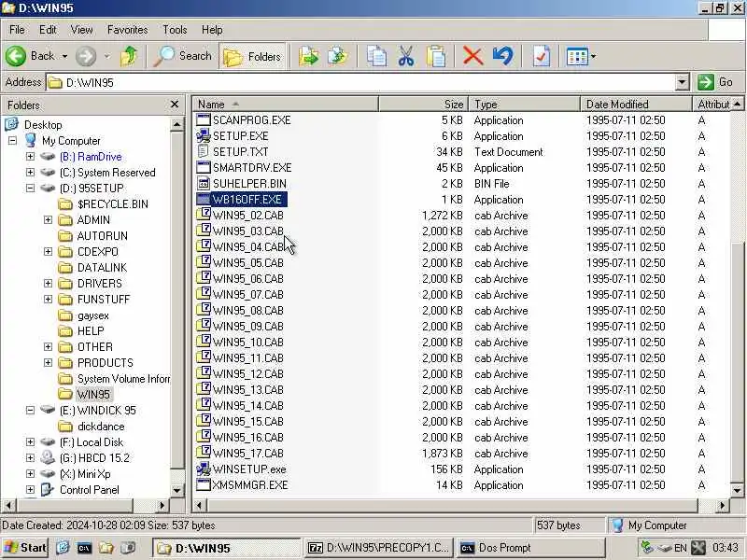Expand the (B:) RamDrive node
The image size is (747, 560).
30,156
